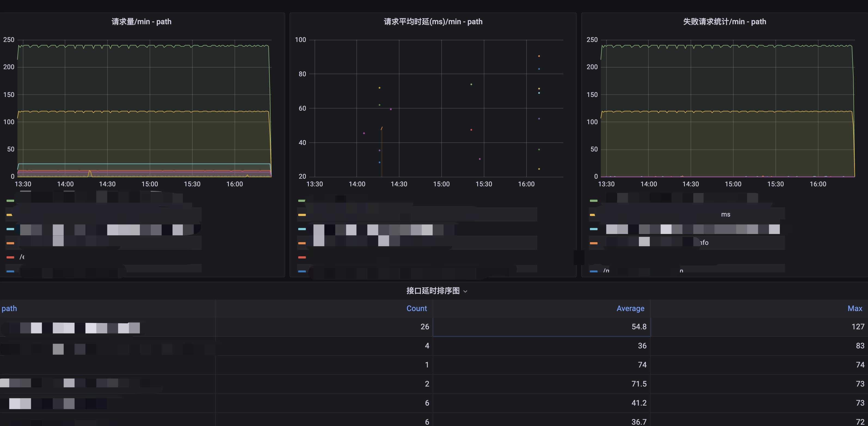The width and height of the screenshot is (868, 426).
Task: Select Max cell showing 72
Action: [759, 419]
